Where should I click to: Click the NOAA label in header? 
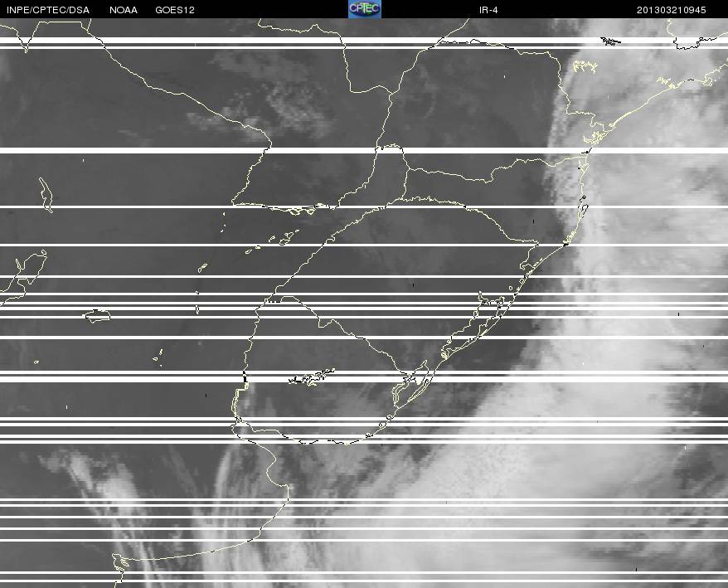coord(124,10)
